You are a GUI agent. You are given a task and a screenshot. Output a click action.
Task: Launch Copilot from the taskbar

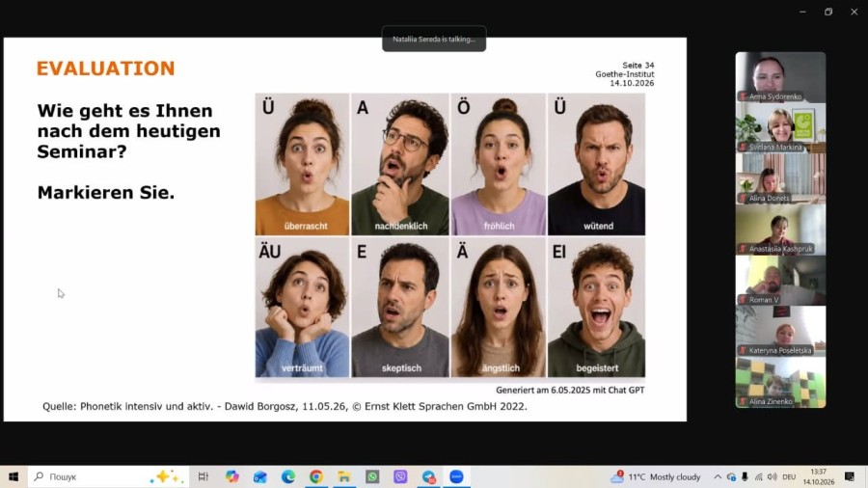231,476
